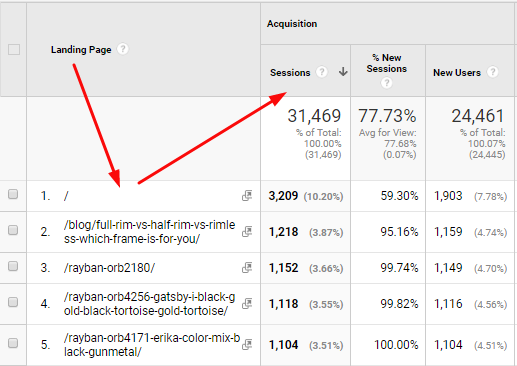
Task: Toggle the select-all checkbox in header
Action: [x=14, y=50]
